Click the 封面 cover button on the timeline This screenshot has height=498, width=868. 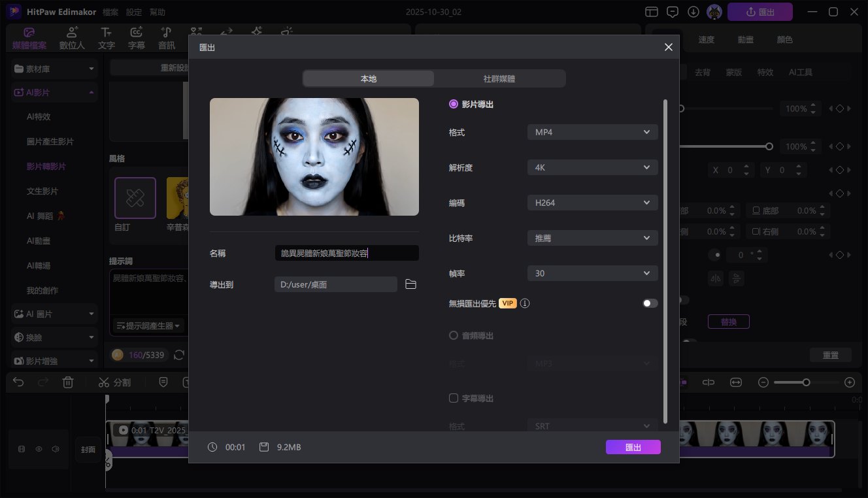coord(88,449)
